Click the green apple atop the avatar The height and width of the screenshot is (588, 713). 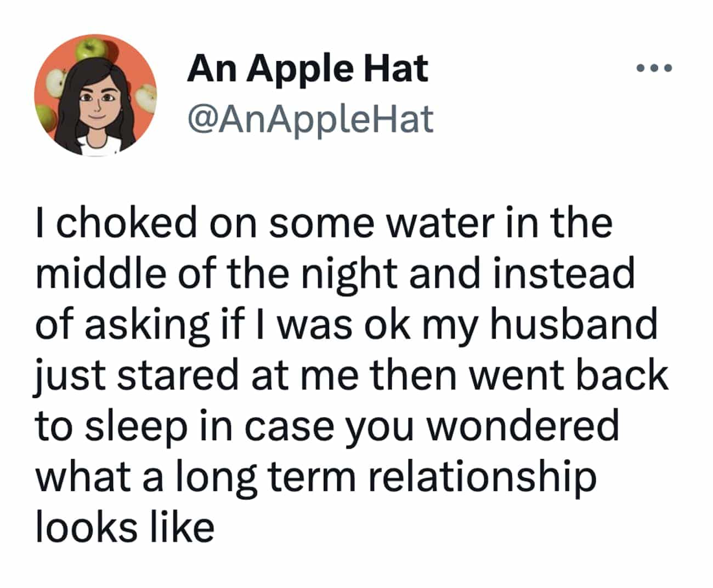pyautogui.click(x=89, y=48)
